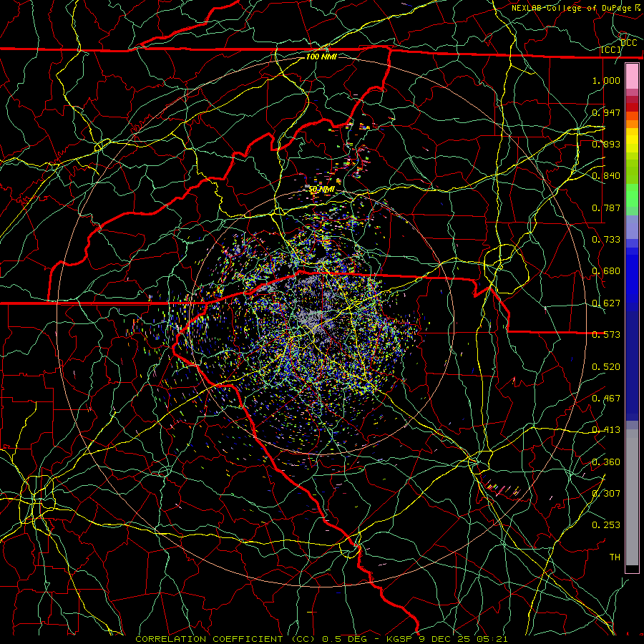Select the 0.680 value on the color scale
The height and width of the screenshot is (644, 644).
point(606,271)
